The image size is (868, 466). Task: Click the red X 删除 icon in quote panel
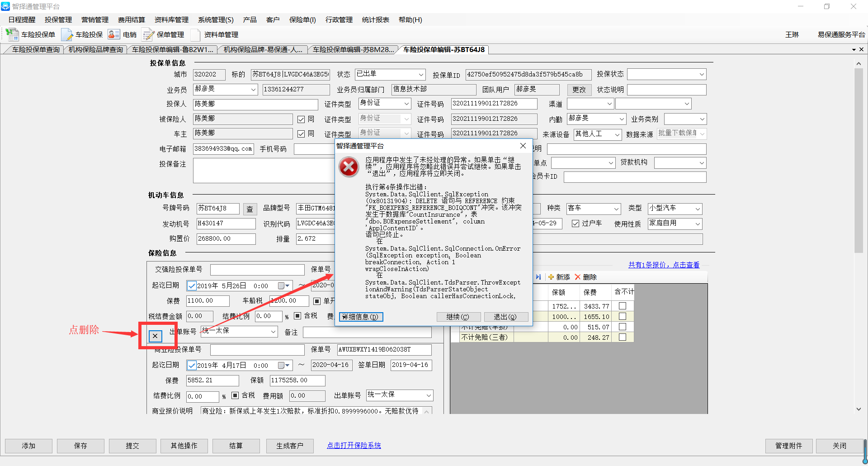[x=578, y=277]
